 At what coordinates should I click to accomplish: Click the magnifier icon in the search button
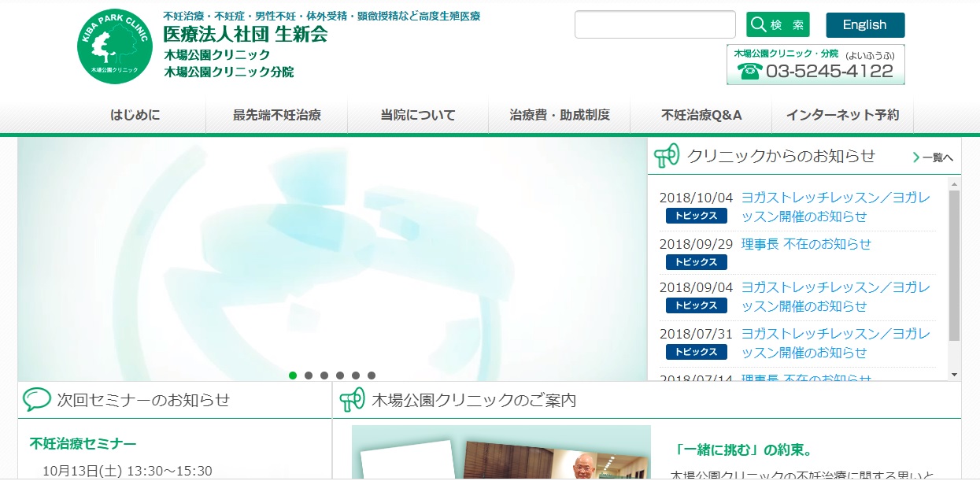(x=759, y=25)
